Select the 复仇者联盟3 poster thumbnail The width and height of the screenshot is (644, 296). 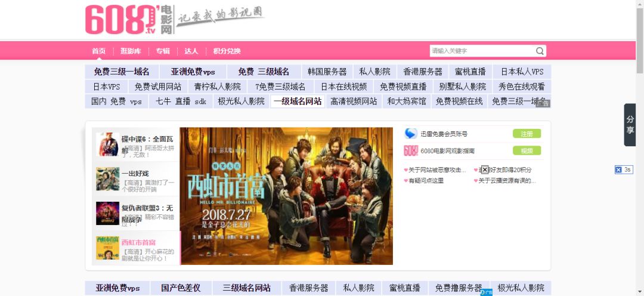[107, 213]
